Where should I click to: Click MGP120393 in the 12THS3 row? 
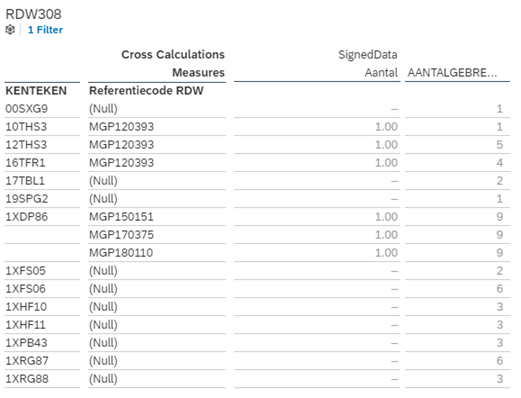121,145
